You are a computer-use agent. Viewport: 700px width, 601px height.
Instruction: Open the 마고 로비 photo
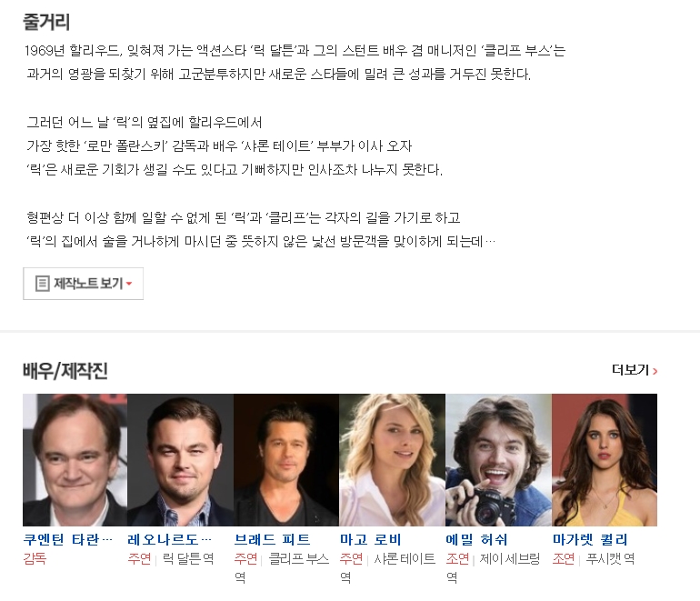pyautogui.click(x=393, y=460)
